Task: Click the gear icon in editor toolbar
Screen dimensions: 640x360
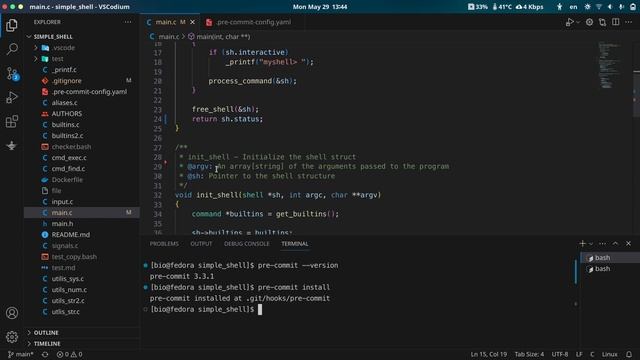Action: (589, 22)
